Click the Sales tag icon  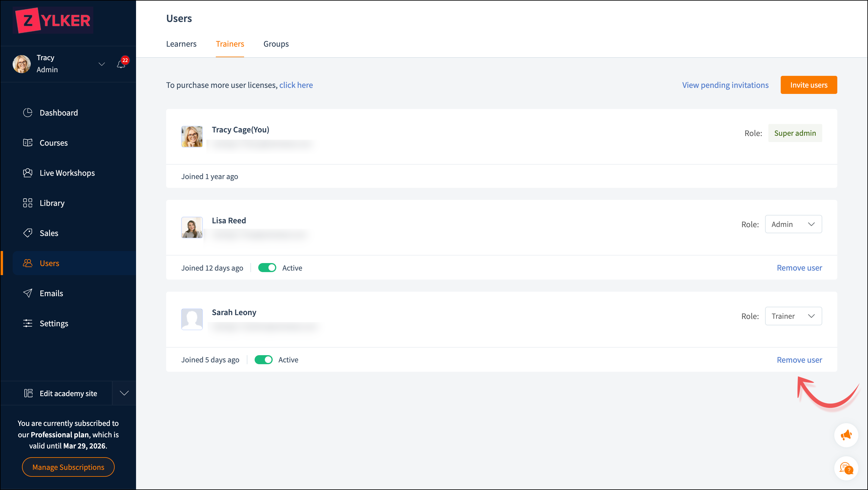click(28, 233)
